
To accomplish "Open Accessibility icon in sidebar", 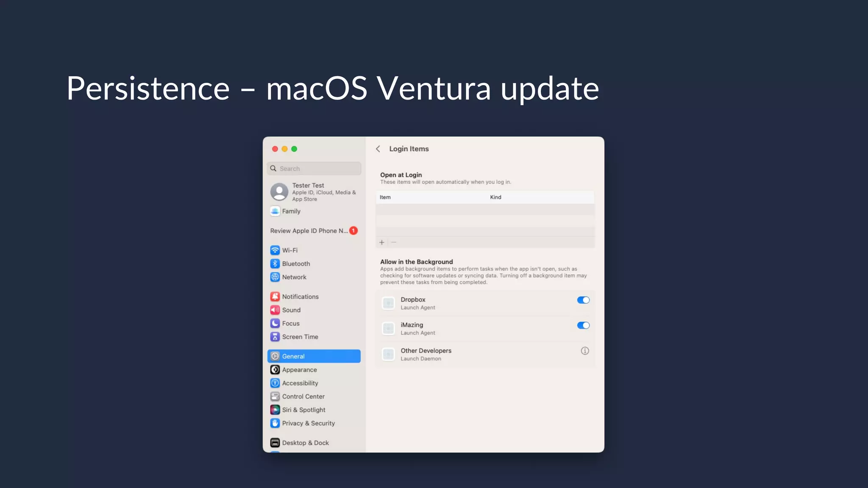I will 275,383.
